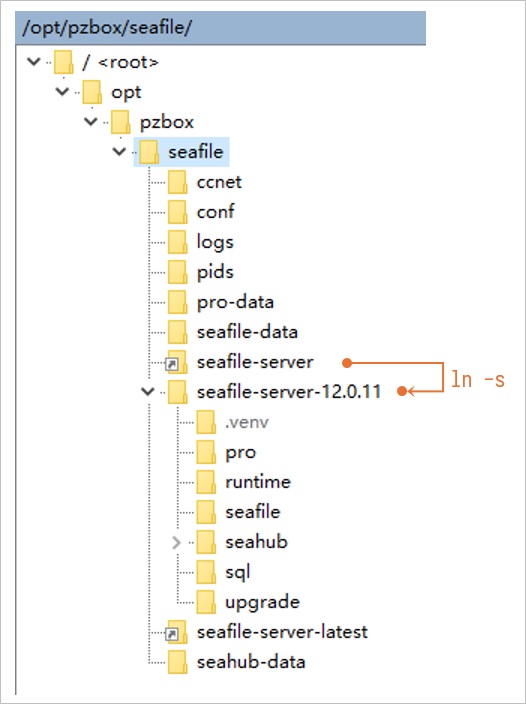
Task: Select the ccnet folder name
Action: tap(219, 182)
